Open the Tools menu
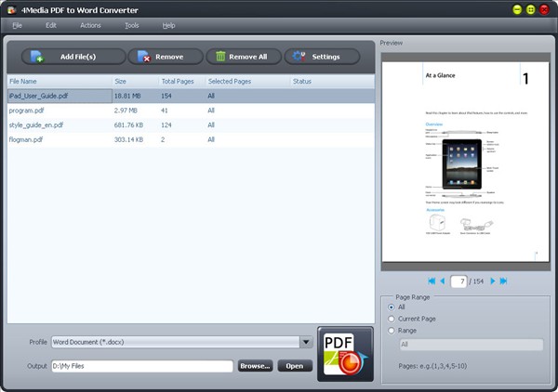Viewport: 558px width, 392px height. coord(131,25)
